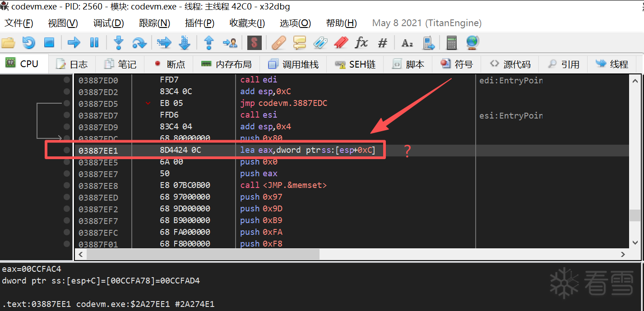
Task: Open the 视图(V) menu
Action: (63, 23)
